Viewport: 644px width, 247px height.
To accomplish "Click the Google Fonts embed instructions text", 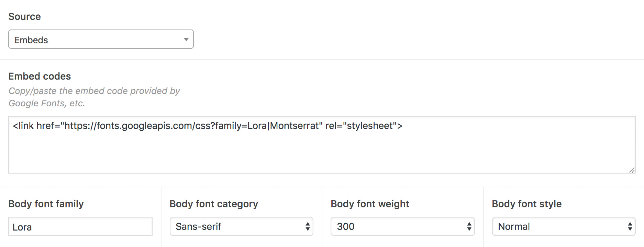I will [94, 97].
